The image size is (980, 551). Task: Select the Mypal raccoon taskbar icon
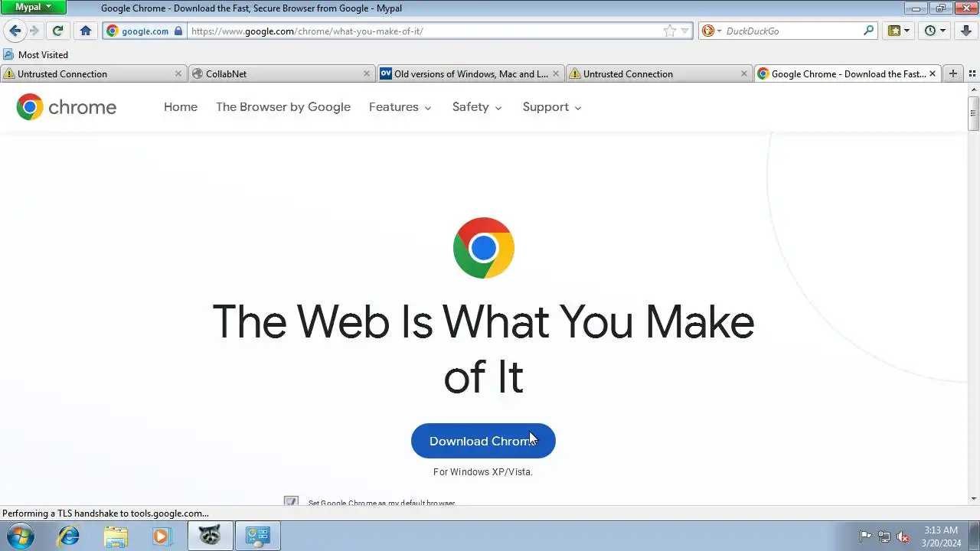[210, 536]
